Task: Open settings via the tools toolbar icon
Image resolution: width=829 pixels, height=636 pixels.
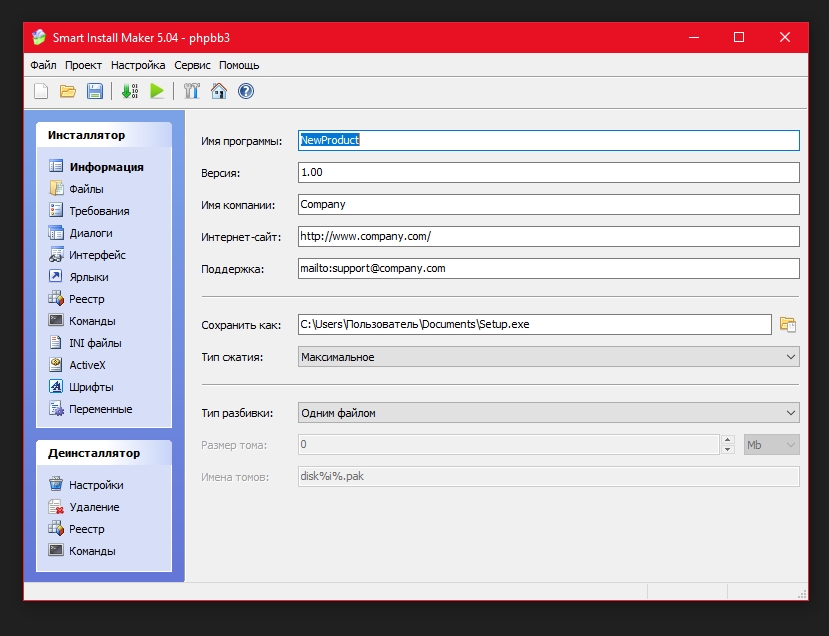Action: click(x=192, y=92)
